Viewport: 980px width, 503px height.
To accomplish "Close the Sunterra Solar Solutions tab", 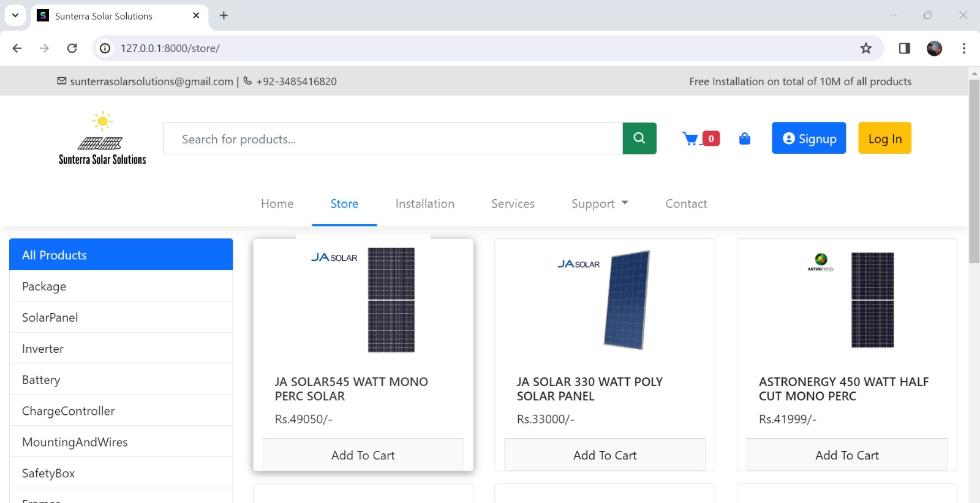I will point(196,15).
